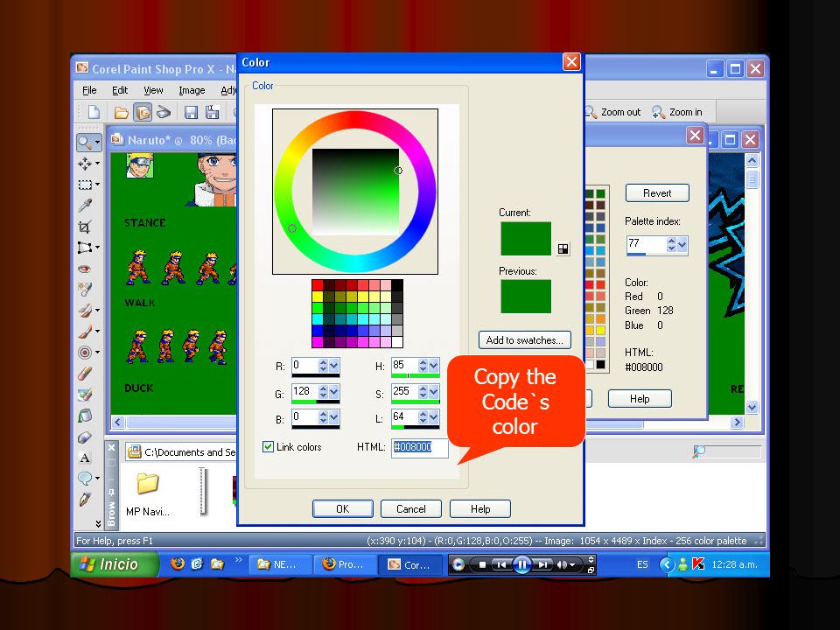This screenshot has width=840, height=630.
Task: Click the Open folder toolbar icon
Action: coord(121,112)
